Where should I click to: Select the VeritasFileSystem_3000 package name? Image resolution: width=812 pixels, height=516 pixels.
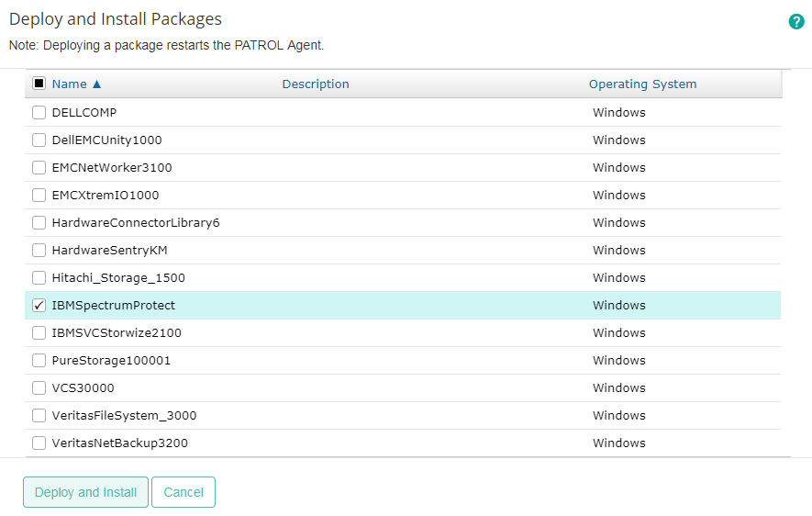(x=124, y=416)
